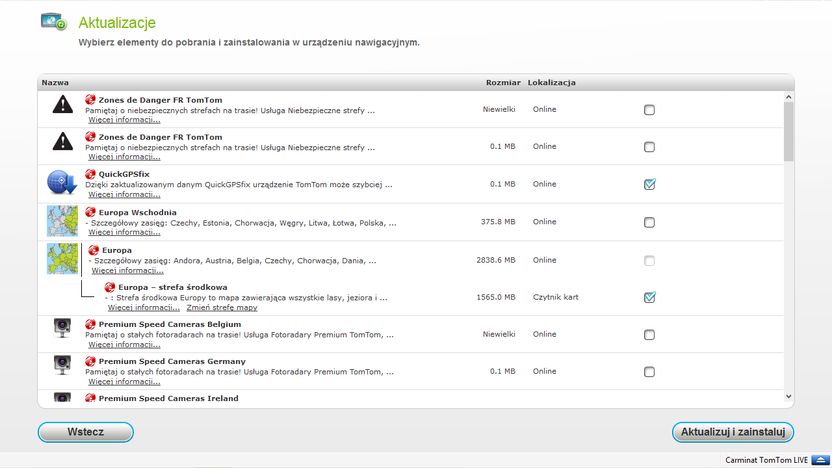Screen dimensions: 832x468
Task: Click the Zmień strefę mapy link
Action: [222, 308]
